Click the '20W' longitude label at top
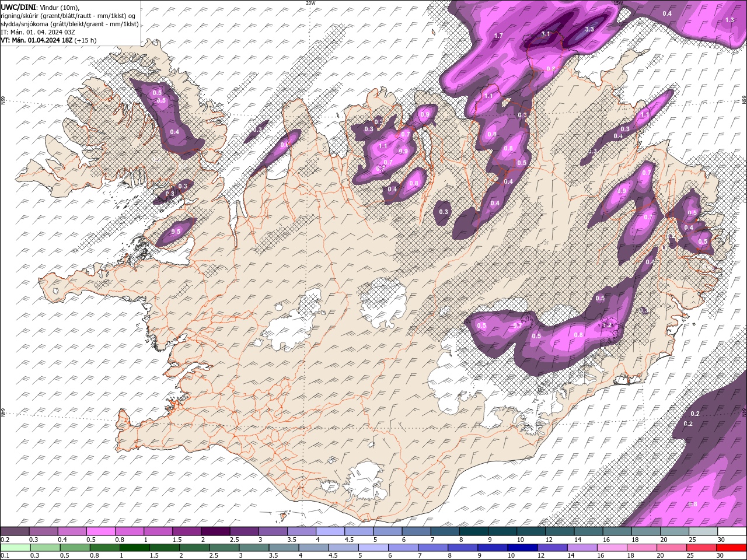The image size is (747, 560). [x=310, y=3]
